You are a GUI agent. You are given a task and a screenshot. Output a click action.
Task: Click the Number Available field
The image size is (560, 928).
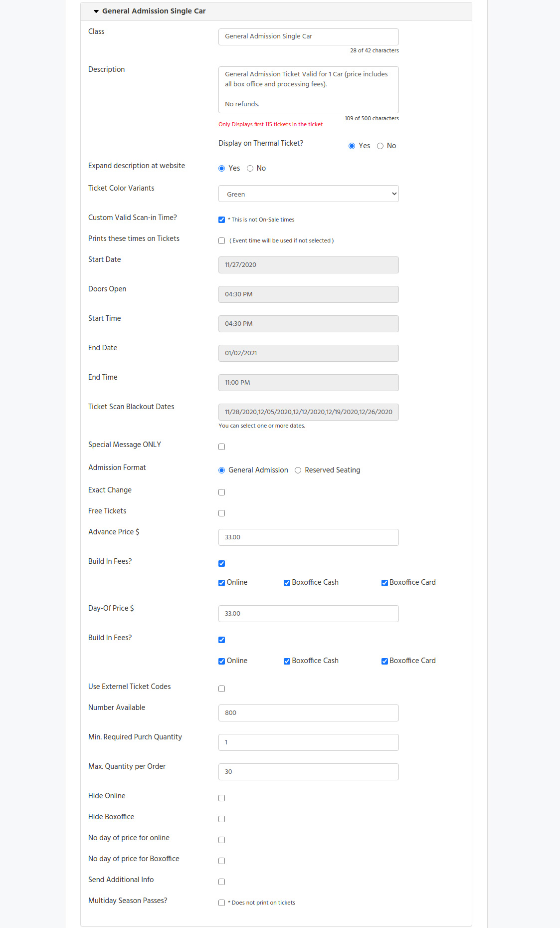click(308, 713)
